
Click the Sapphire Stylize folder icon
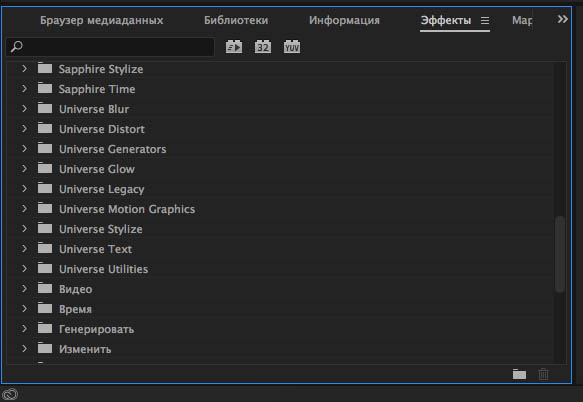45,68
